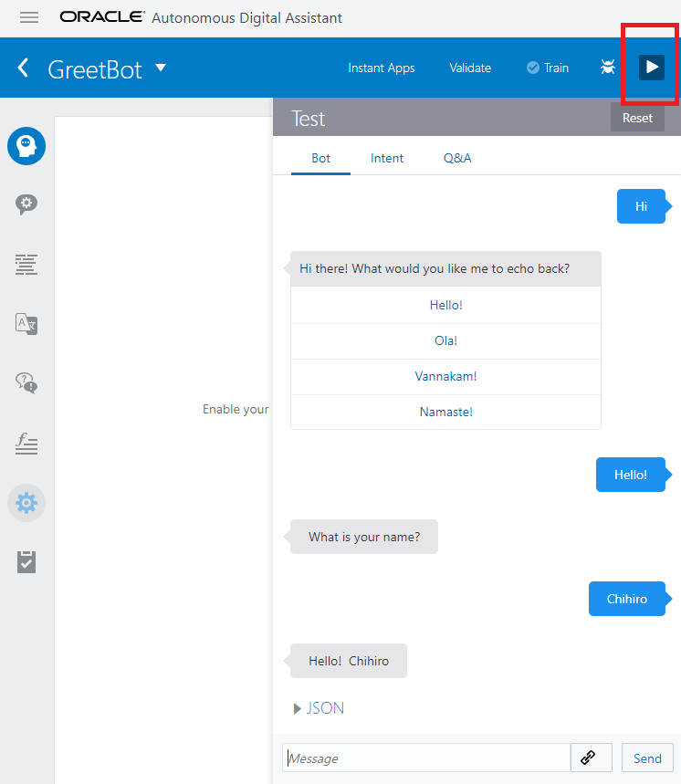Image resolution: width=681 pixels, height=784 pixels.
Task: Click the 'Hello!' user message bubble
Action: pyautogui.click(x=631, y=475)
